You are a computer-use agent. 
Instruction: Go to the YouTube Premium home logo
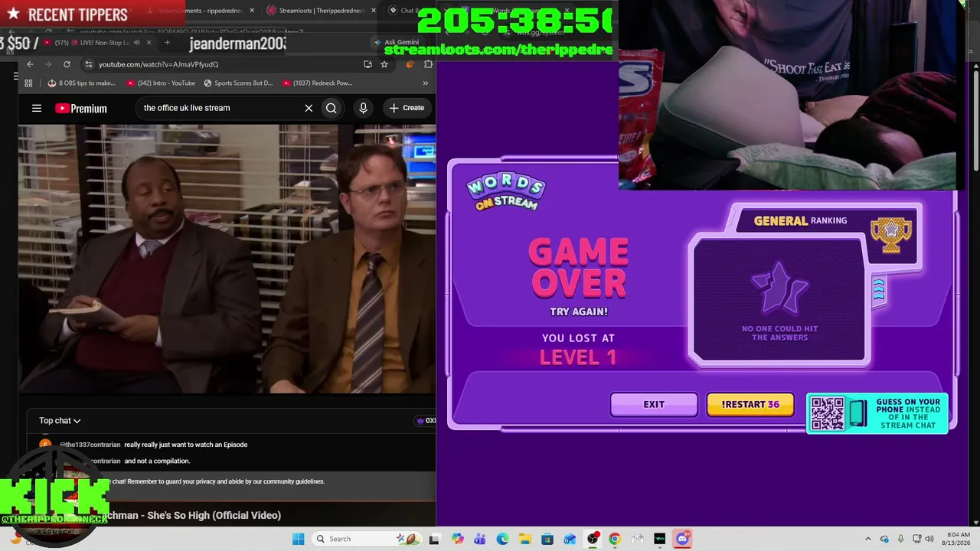point(81,108)
